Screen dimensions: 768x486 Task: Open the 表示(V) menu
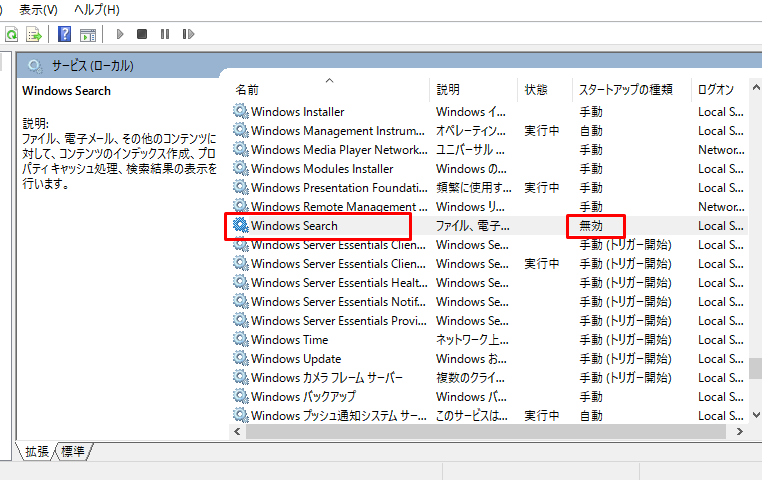(x=38, y=9)
